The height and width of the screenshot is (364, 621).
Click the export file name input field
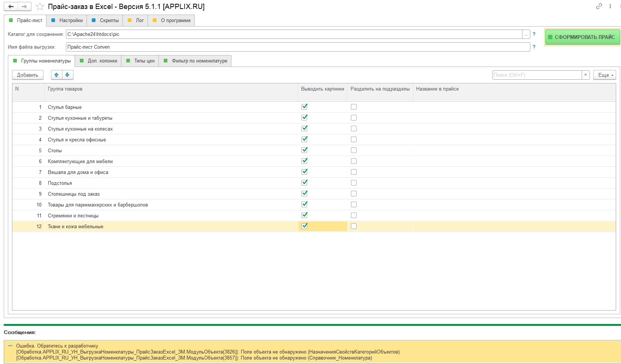(x=297, y=47)
